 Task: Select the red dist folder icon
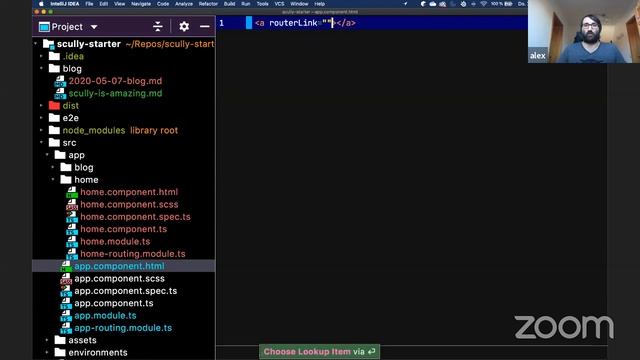54,105
